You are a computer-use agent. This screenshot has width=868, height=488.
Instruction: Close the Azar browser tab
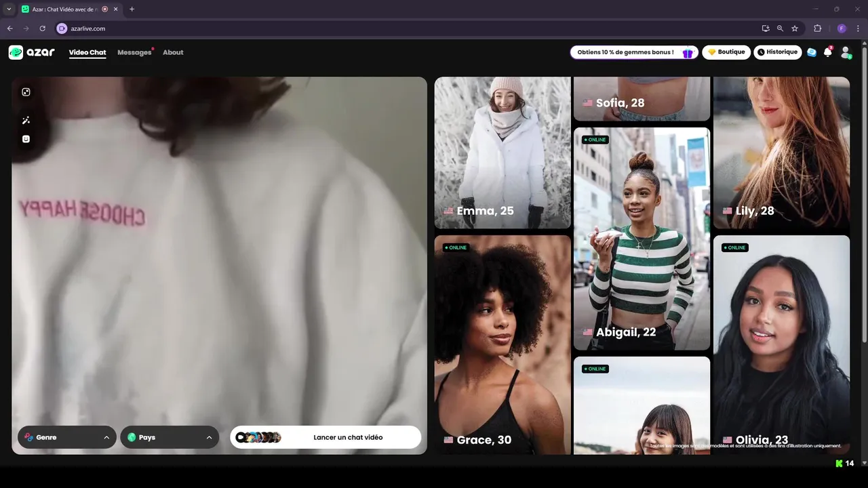[x=117, y=9]
